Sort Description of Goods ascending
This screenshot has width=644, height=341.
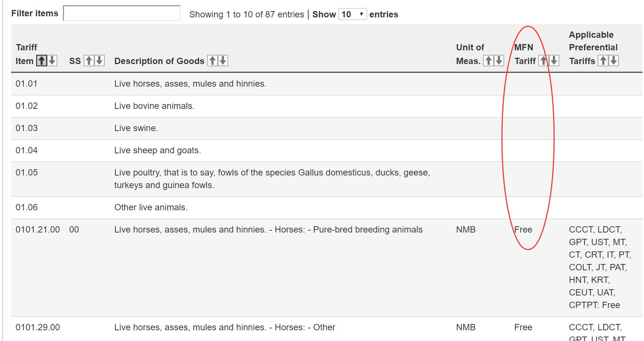coord(212,61)
